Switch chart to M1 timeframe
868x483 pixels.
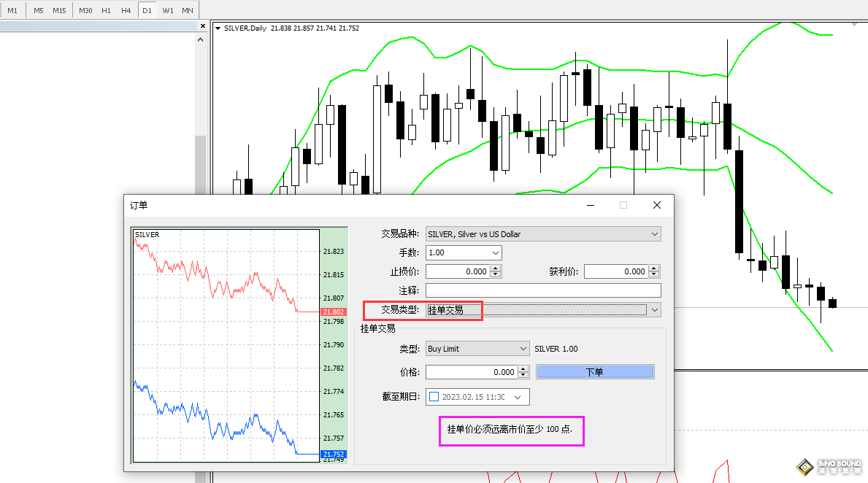12,10
